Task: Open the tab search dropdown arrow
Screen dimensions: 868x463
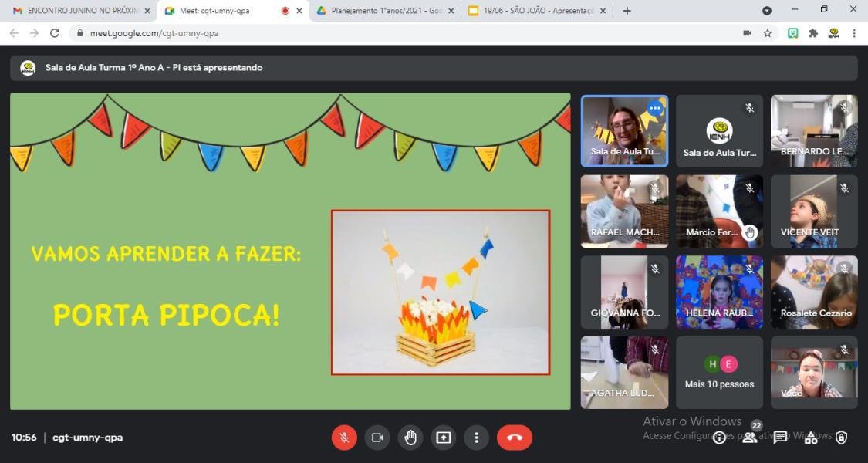Action: [x=767, y=11]
